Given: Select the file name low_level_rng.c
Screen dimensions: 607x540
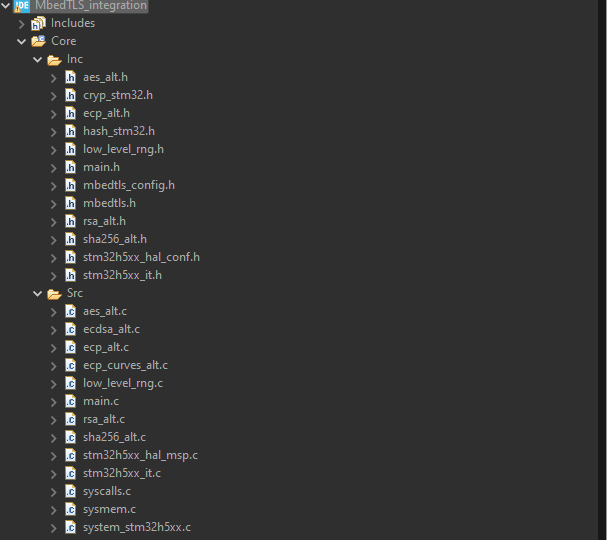Looking at the screenshot, I should pos(123,383).
